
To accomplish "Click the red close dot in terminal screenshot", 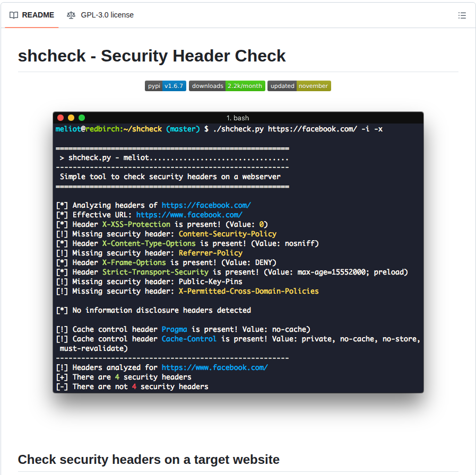I will (60, 118).
